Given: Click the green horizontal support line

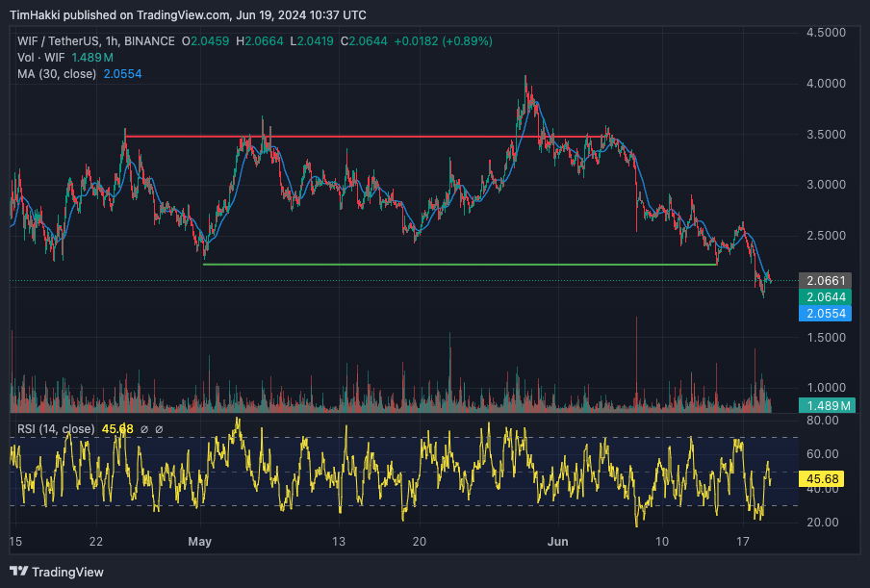Looking at the screenshot, I should coord(460,264).
